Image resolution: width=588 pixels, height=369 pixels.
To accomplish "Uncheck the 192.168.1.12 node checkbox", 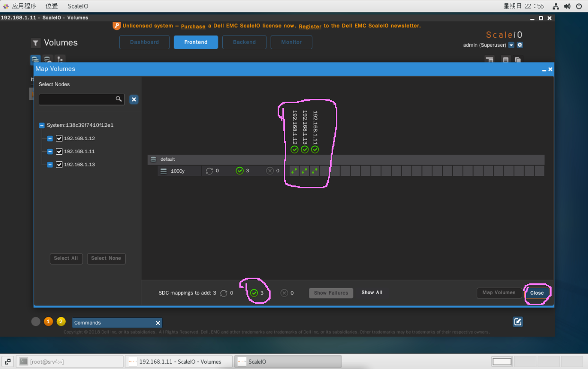I will (59, 139).
